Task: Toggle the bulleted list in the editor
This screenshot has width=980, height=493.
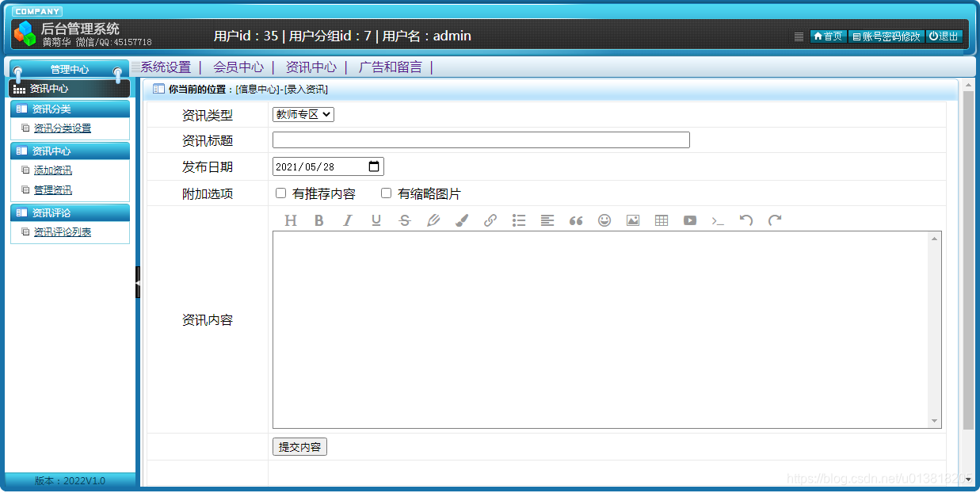Action: coord(519,220)
